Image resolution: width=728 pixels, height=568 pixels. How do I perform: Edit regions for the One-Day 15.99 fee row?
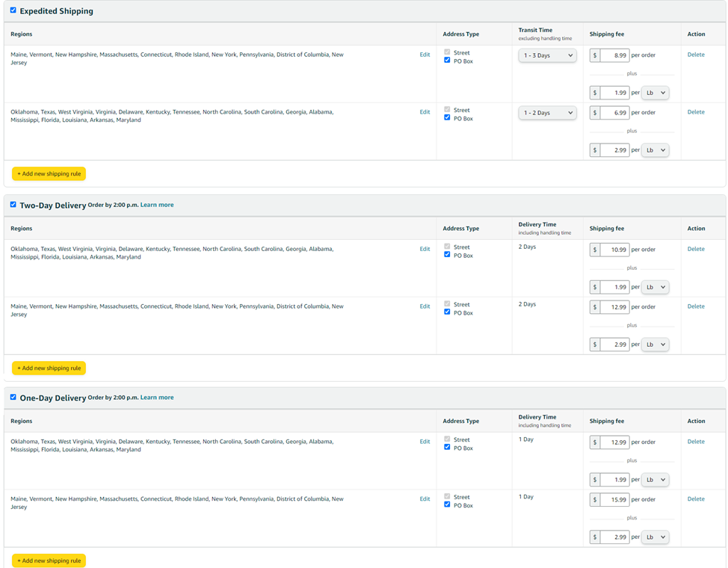click(425, 498)
